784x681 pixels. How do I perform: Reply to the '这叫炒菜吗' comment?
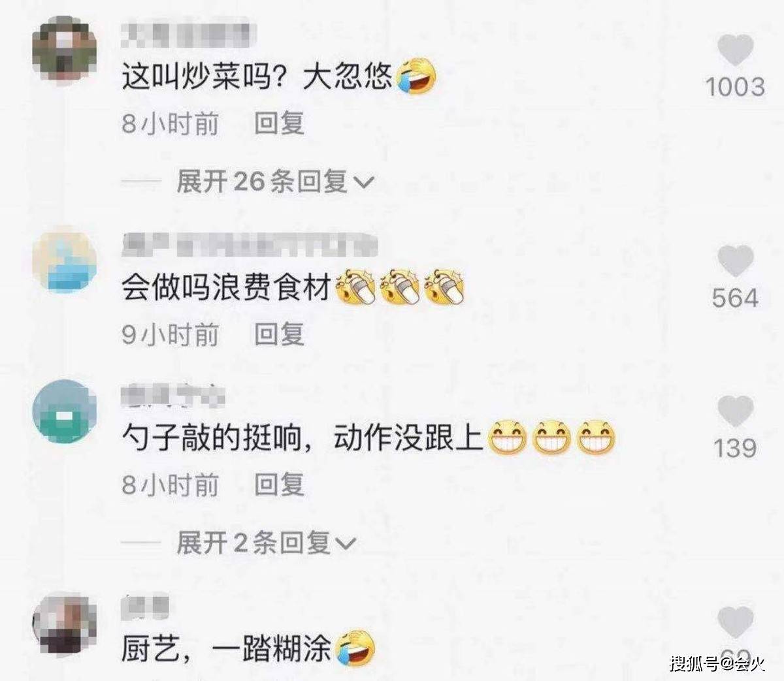[279, 123]
